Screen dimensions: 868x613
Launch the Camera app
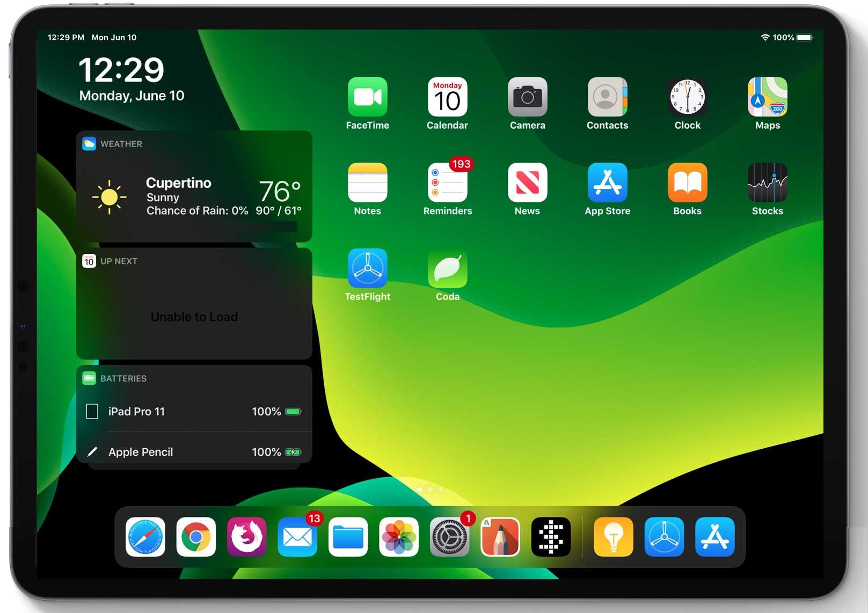tap(528, 97)
